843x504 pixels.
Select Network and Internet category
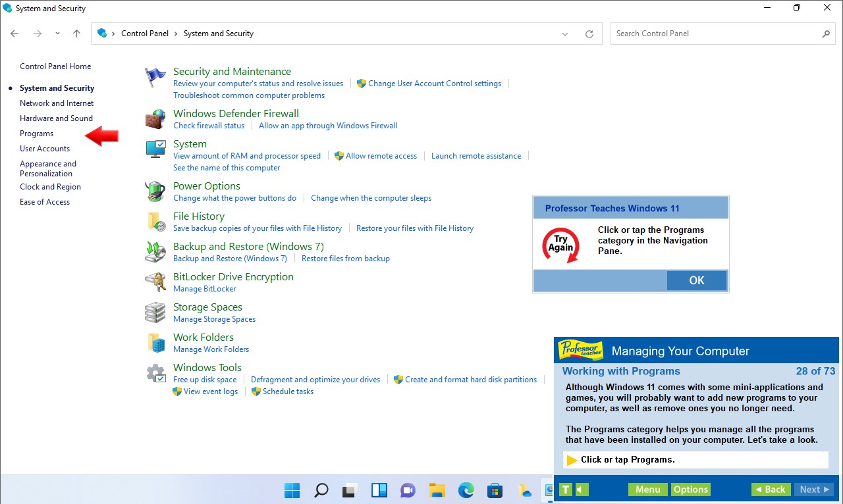click(x=57, y=103)
